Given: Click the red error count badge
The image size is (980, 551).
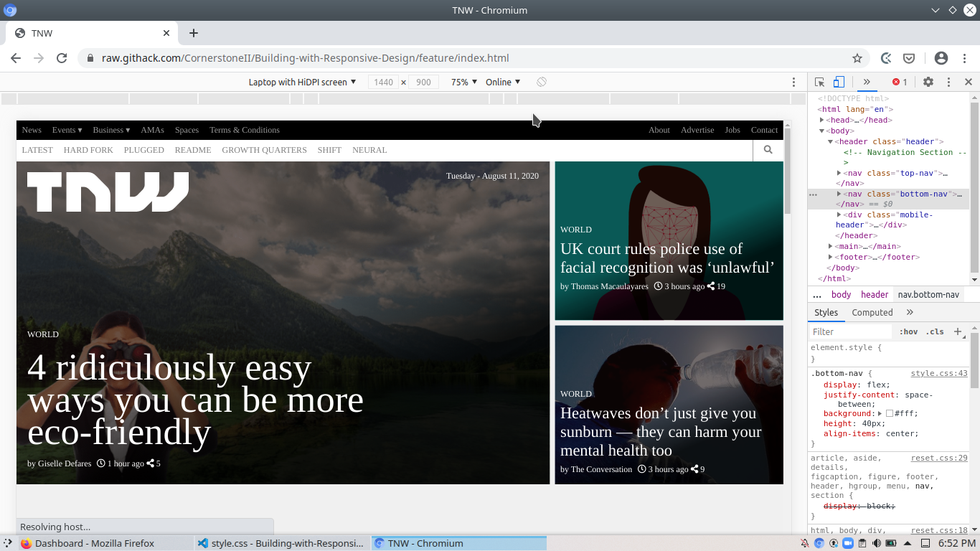Looking at the screenshot, I should (x=900, y=82).
